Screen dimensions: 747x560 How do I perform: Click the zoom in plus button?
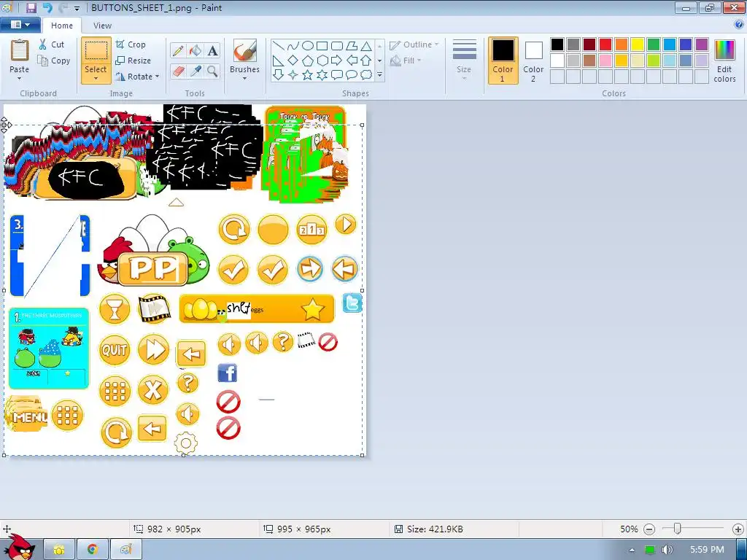pyautogui.click(x=738, y=529)
